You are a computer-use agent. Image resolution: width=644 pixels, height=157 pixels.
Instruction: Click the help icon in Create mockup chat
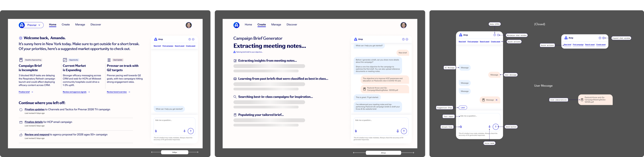[x=403, y=39]
